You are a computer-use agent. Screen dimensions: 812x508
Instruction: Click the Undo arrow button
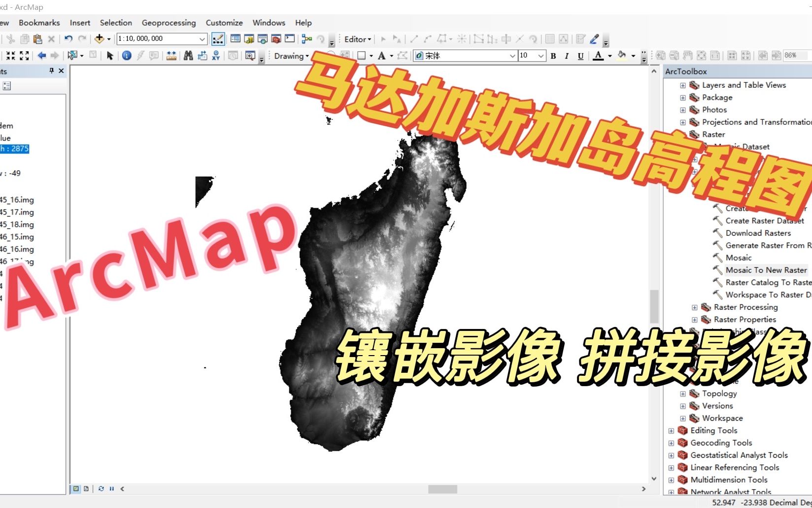tap(68, 38)
